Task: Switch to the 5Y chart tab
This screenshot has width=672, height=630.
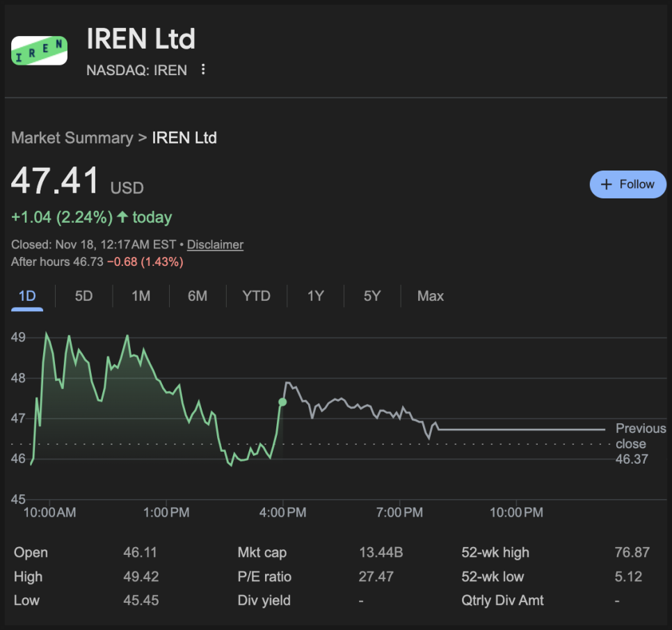Action: coord(372,296)
